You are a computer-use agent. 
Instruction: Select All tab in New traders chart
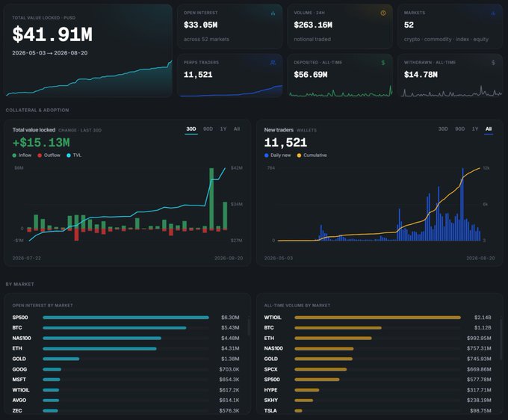pos(489,129)
